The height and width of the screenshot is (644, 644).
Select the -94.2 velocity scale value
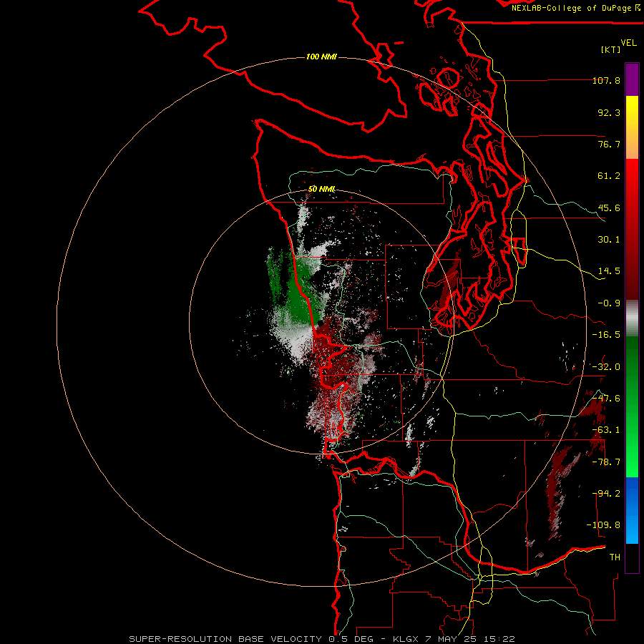pyautogui.click(x=606, y=494)
